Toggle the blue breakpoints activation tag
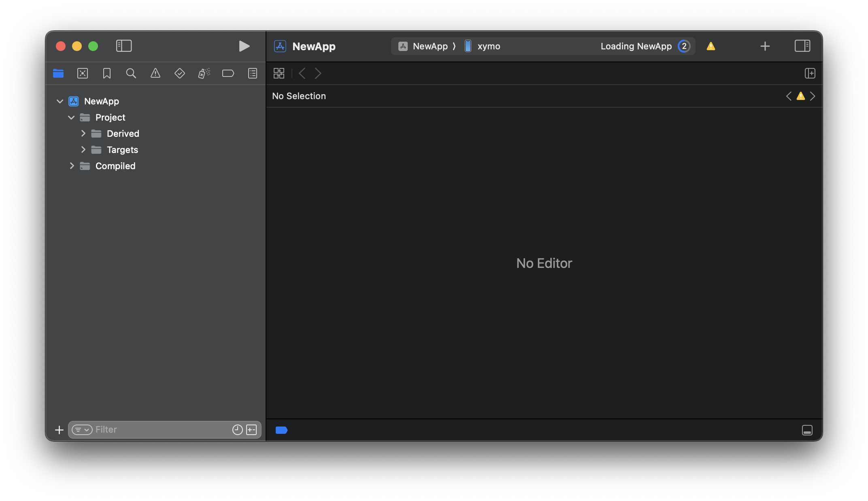868x501 pixels. pyautogui.click(x=281, y=430)
